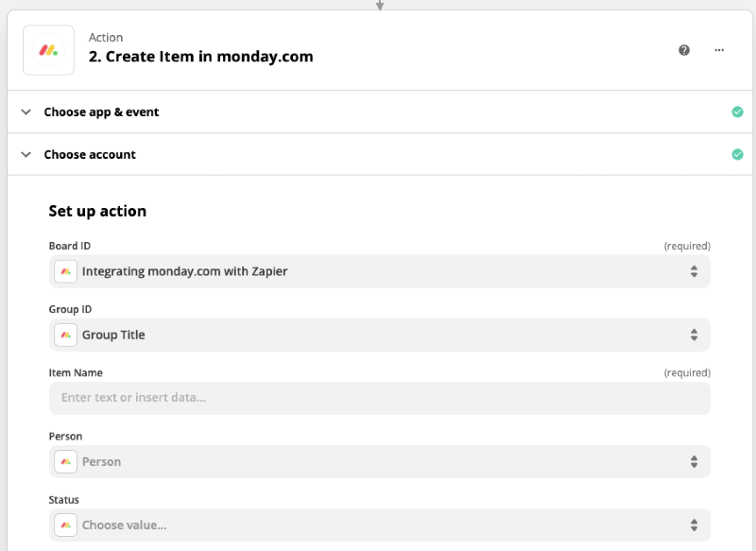Click the Choose account heading
The image size is (756, 551).
point(90,154)
